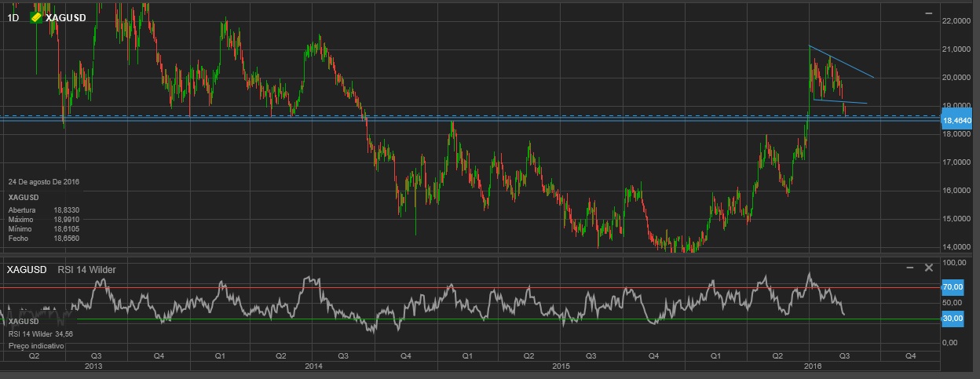Collapse the RSI indicator panel

[x=910, y=268]
